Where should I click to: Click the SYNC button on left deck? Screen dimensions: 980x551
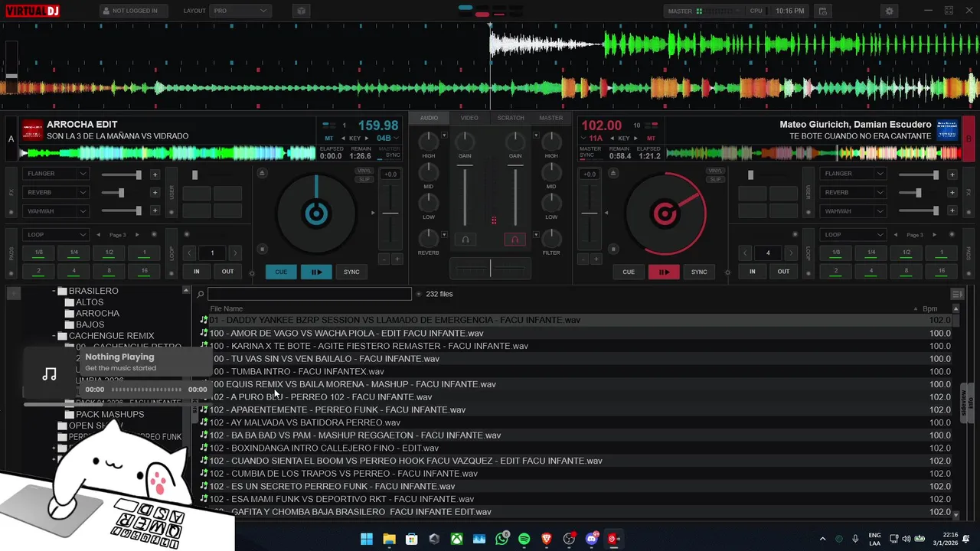[351, 272]
